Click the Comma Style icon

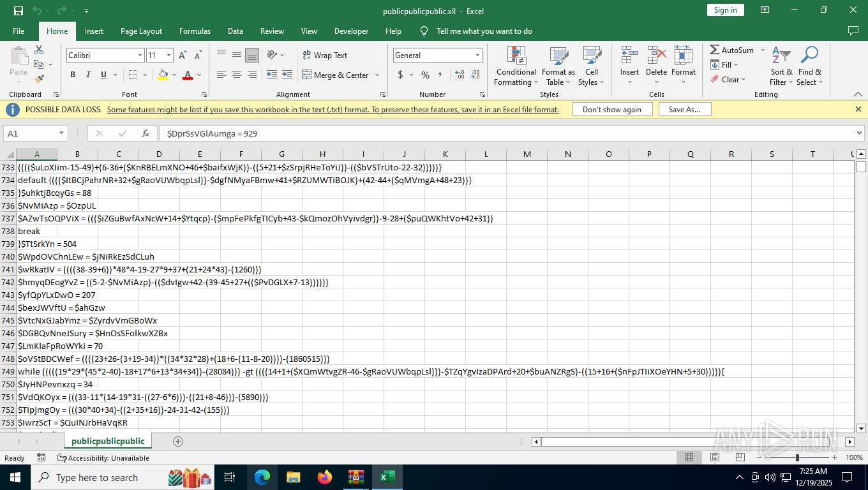440,75
